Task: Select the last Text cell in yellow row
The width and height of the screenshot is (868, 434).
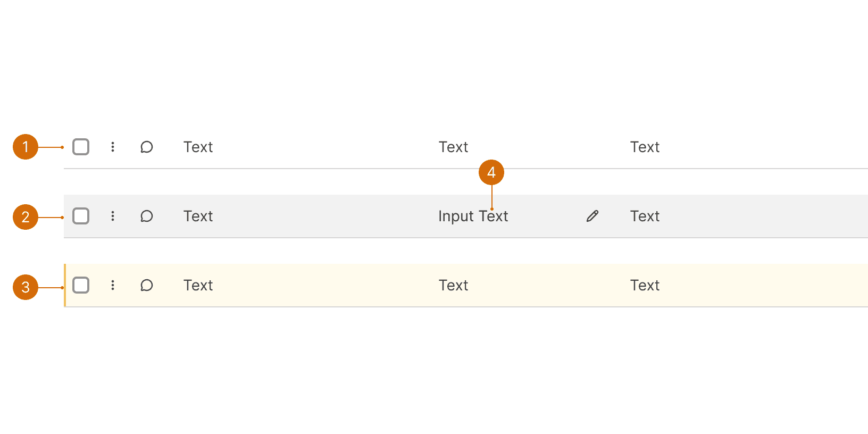Action: (645, 285)
